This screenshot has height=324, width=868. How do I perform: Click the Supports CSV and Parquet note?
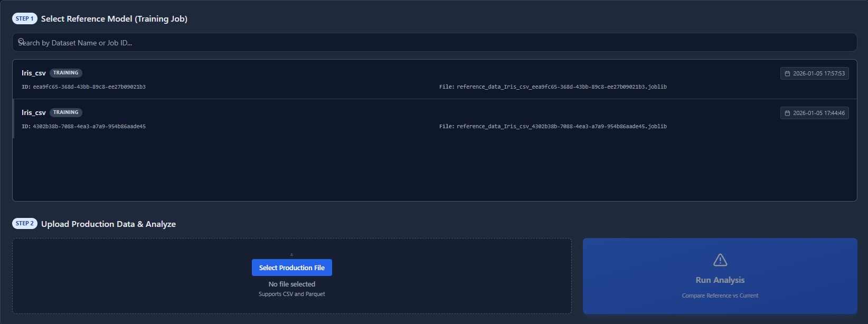(x=291, y=294)
